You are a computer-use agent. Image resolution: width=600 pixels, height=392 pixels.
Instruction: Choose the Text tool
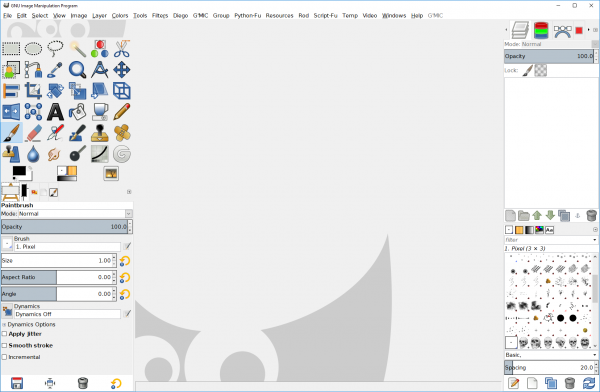[x=55, y=112]
